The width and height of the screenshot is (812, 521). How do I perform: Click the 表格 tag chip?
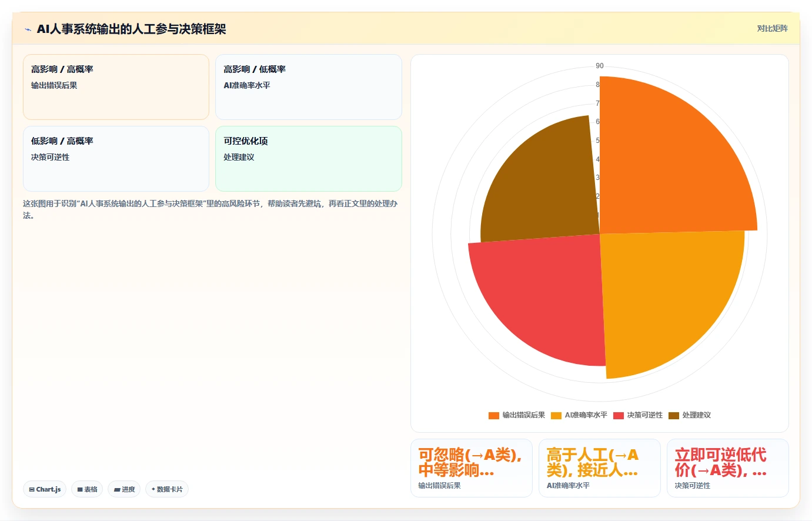point(87,489)
